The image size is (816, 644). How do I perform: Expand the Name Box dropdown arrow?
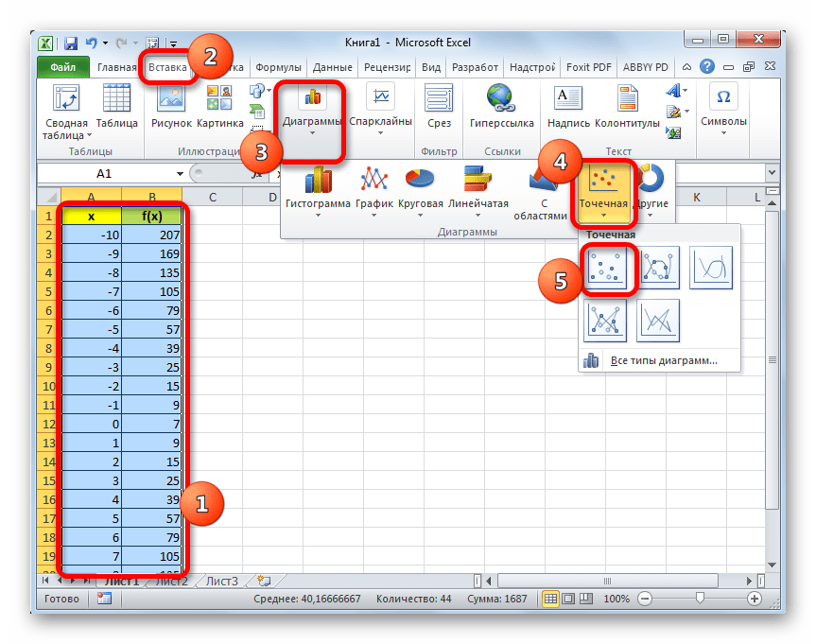coord(180,174)
